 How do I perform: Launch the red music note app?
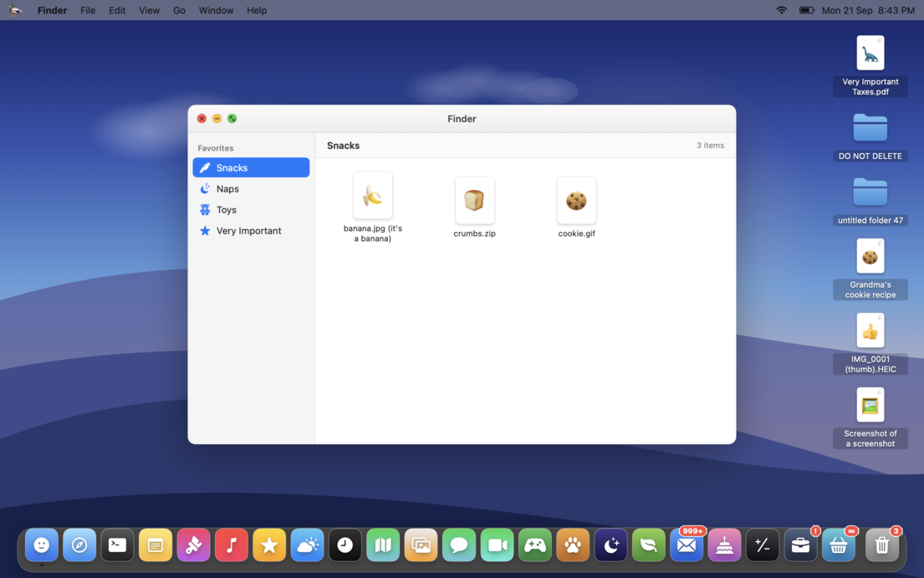point(232,545)
